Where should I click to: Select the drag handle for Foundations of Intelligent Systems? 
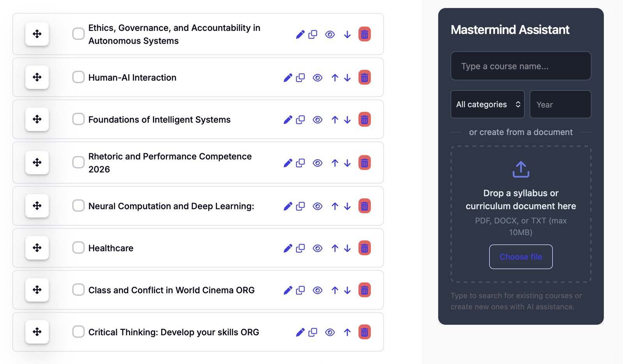[x=37, y=119]
